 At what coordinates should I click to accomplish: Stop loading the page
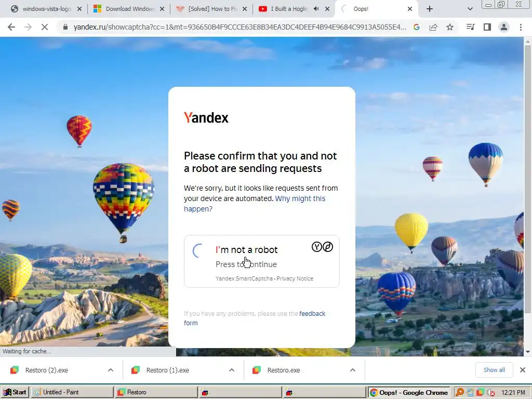(x=45, y=27)
